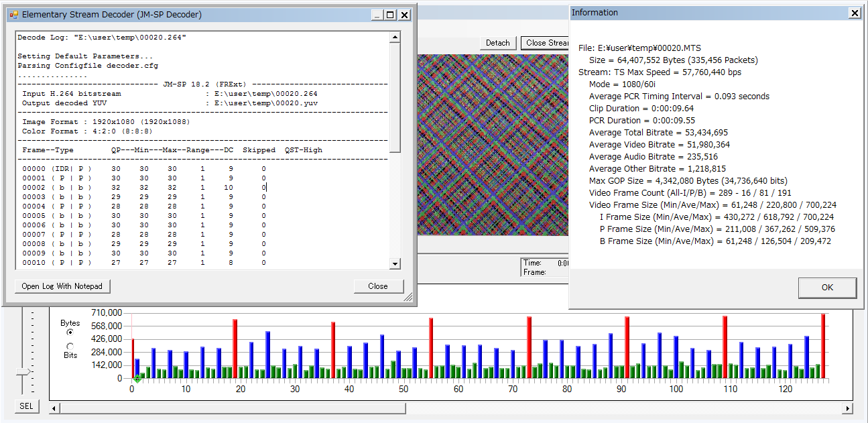The image size is (868, 423).
Task: Click decode log scroll up arrow
Action: (395, 38)
